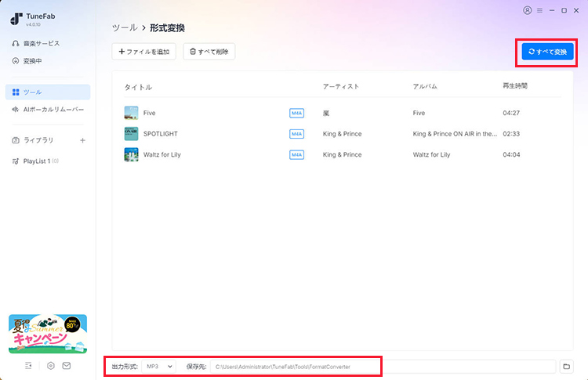This screenshot has width=588, height=380.
Task: Click King & Prince artist in SPOTLIGHT row
Action: point(343,134)
